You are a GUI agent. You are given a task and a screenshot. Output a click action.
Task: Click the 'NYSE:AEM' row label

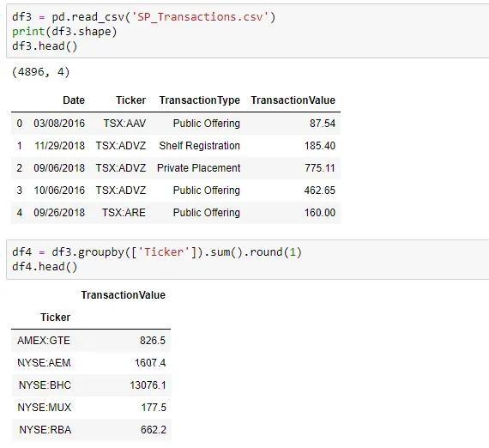pos(44,363)
